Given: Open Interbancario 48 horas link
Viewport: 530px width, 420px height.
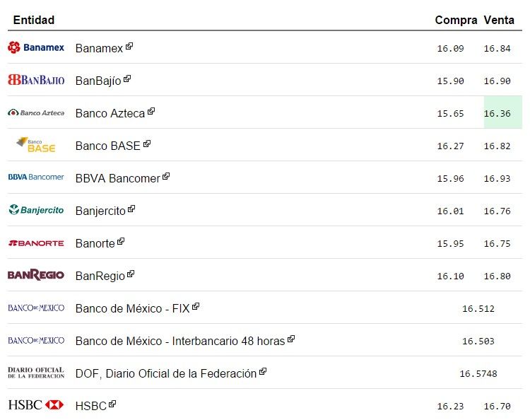Looking at the screenshot, I should (179, 341).
